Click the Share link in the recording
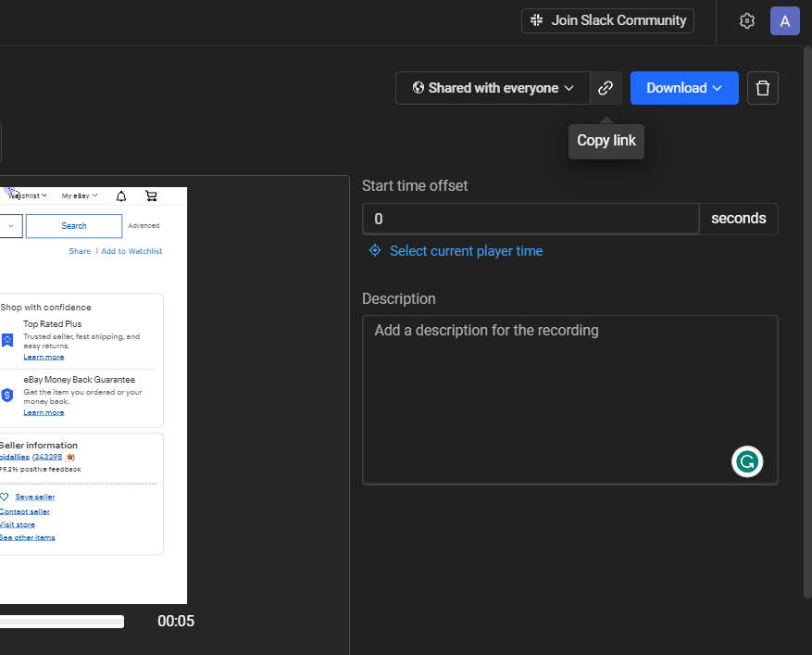Viewport: 812px width, 655px height. pyautogui.click(x=80, y=251)
